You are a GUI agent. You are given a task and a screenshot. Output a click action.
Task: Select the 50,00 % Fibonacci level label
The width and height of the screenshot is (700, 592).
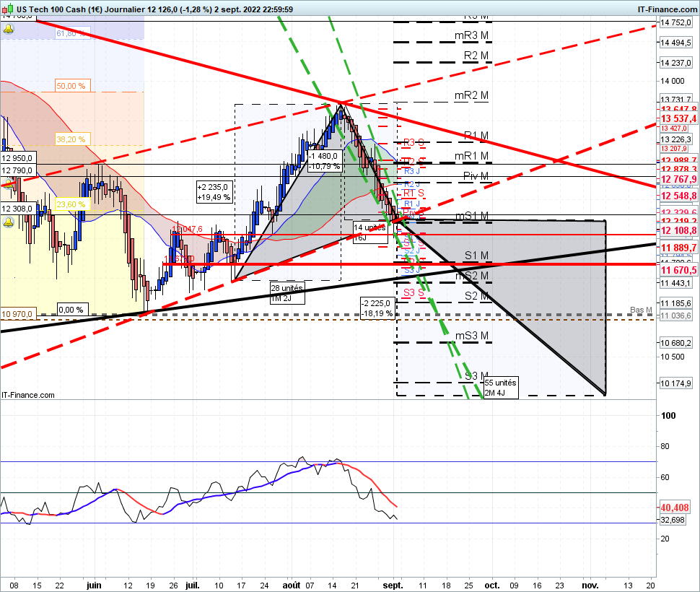coord(71,86)
